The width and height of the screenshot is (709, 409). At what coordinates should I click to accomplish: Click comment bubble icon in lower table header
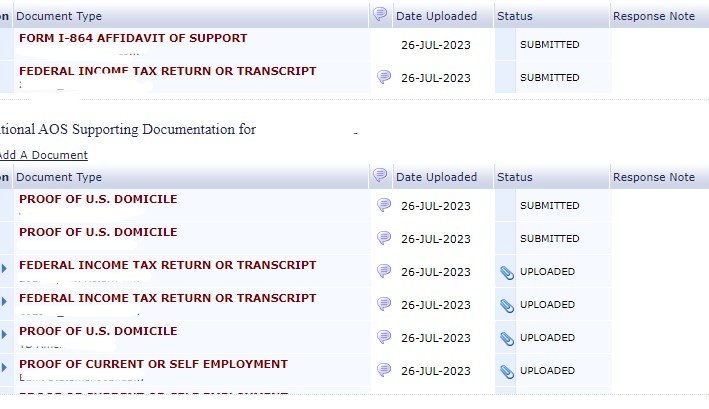[380, 175]
